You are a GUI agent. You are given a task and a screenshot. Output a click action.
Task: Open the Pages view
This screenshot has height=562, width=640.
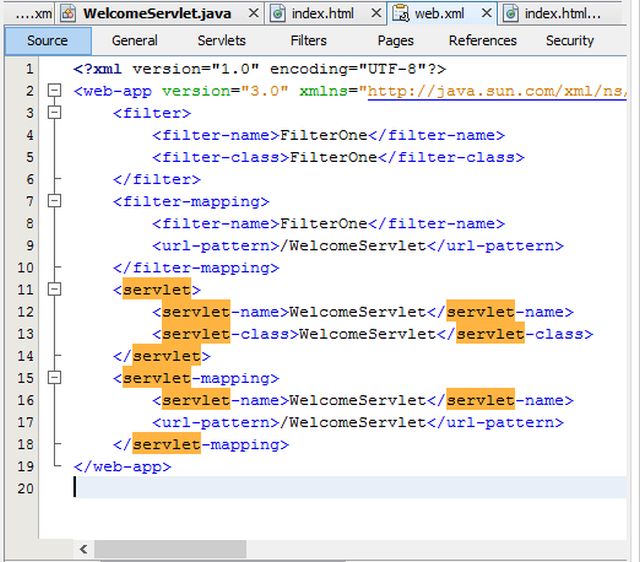(396, 41)
